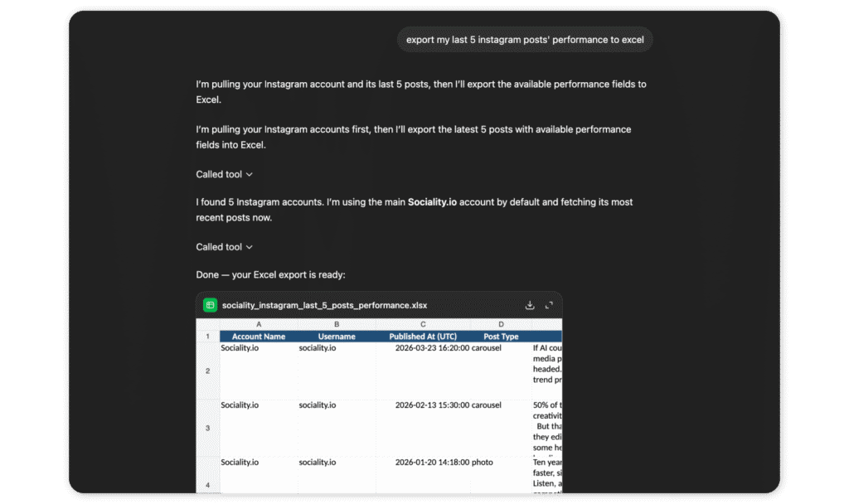
Task: Click the Post Type header cell
Action: [501, 337]
